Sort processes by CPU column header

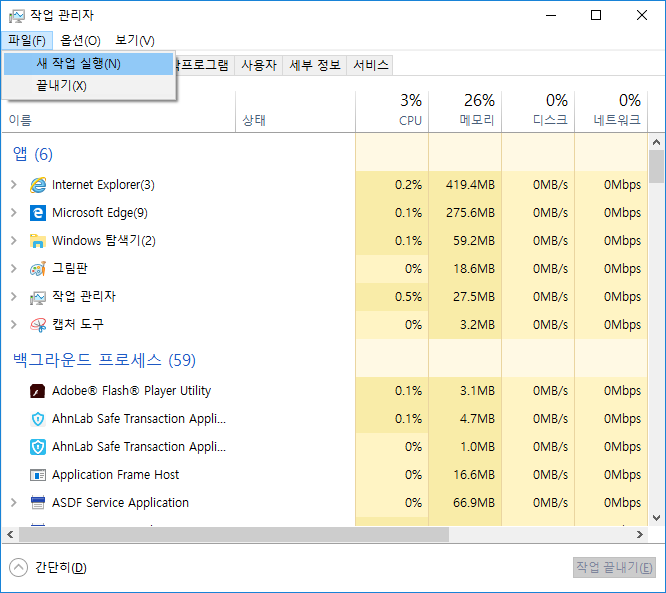pos(392,112)
